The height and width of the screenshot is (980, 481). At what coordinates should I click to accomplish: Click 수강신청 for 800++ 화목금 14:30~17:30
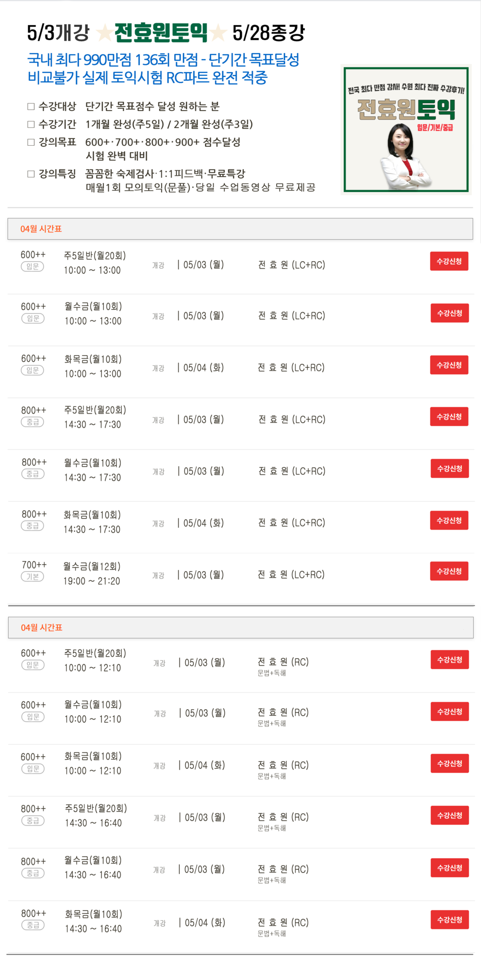[449, 521]
